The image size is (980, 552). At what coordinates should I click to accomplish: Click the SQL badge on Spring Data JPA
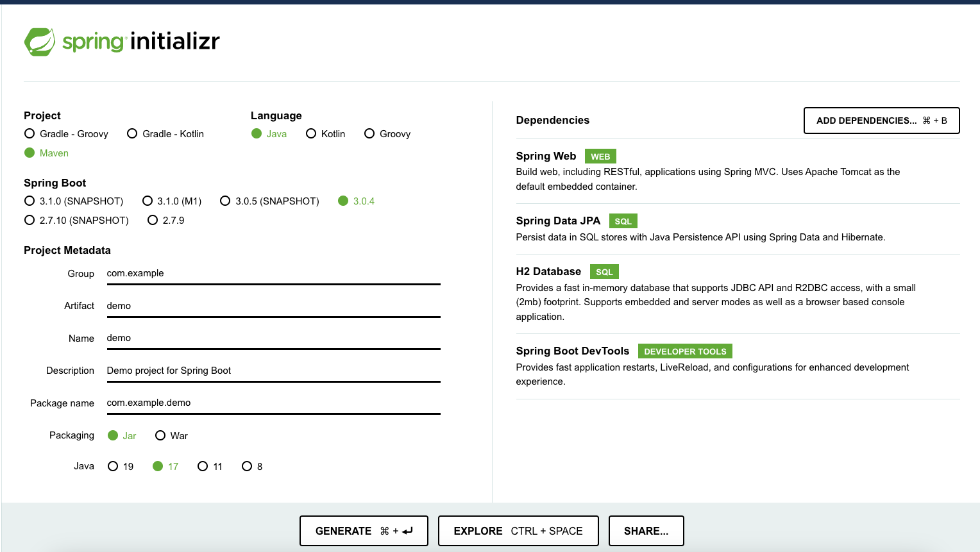tap(623, 221)
